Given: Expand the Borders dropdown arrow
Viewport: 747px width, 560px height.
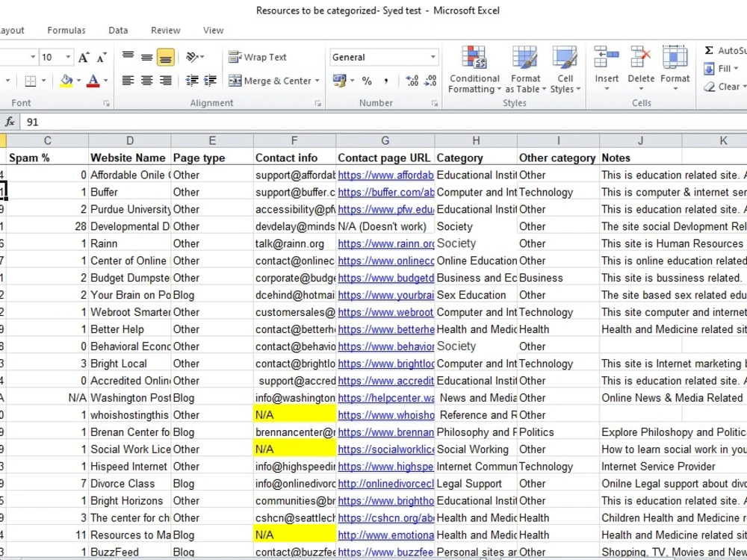Looking at the screenshot, I should (x=43, y=81).
